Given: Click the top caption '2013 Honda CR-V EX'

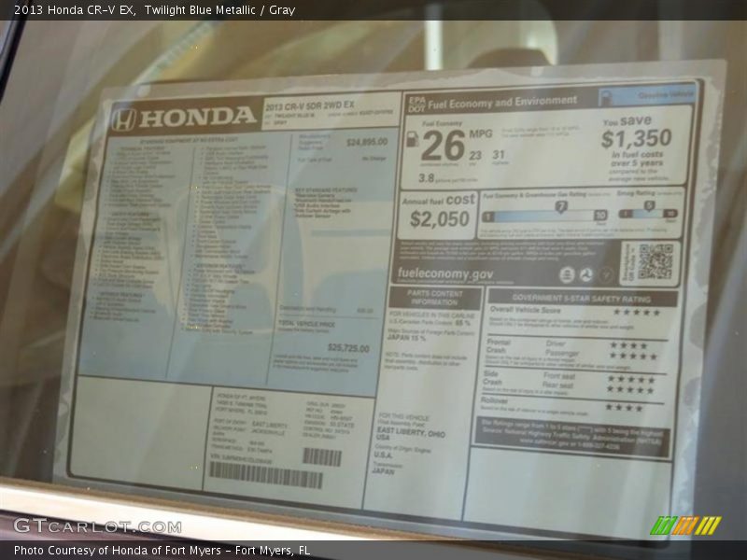Looking at the screenshot, I should coord(74,9).
